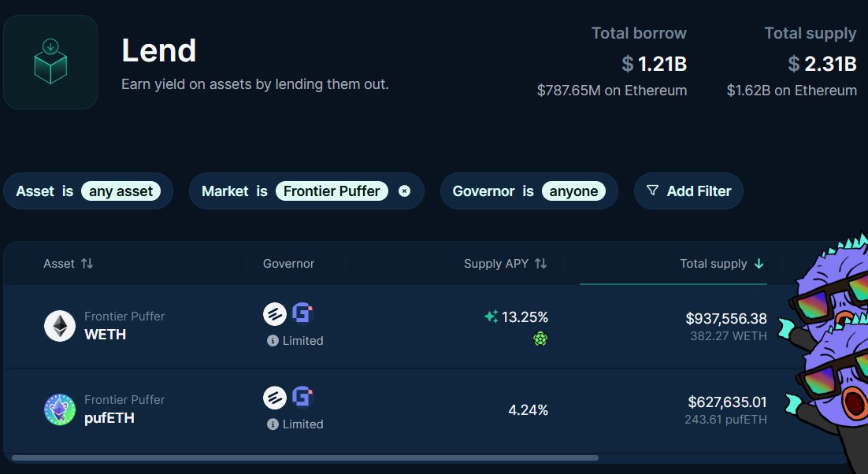Open the Asset is any asset filter
This screenshot has height=474, width=868.
[88, 191]
